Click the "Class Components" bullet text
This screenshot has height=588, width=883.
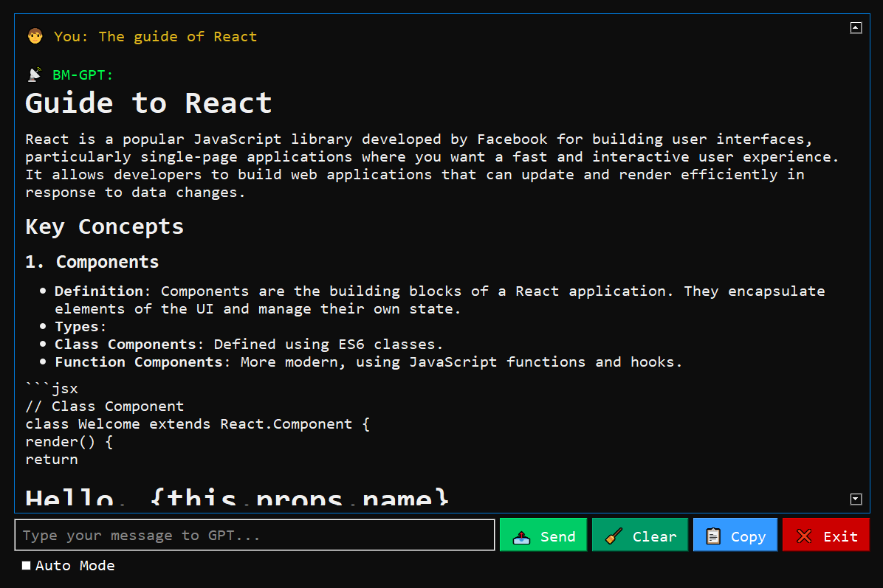[125, 344]
